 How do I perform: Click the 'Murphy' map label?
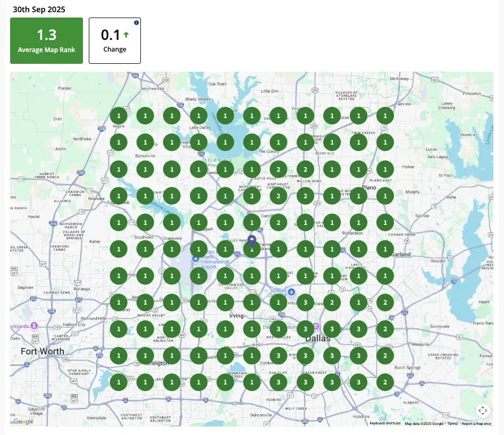[413, 192]
